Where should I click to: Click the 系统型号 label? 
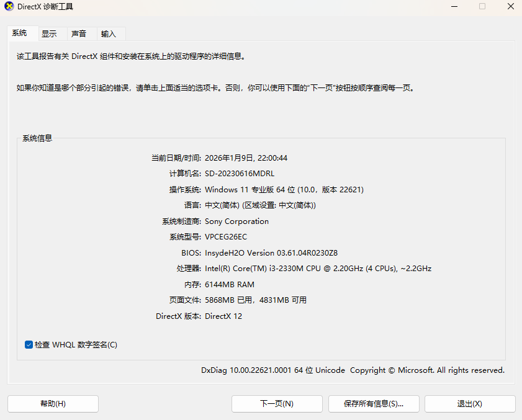pyautogui.click(x=185, y=237)
